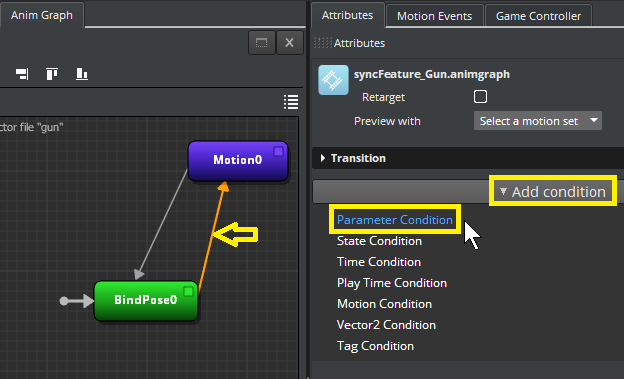Screen dimensions: 624x379
Task: Click the Retarget label
Action: 383,97
